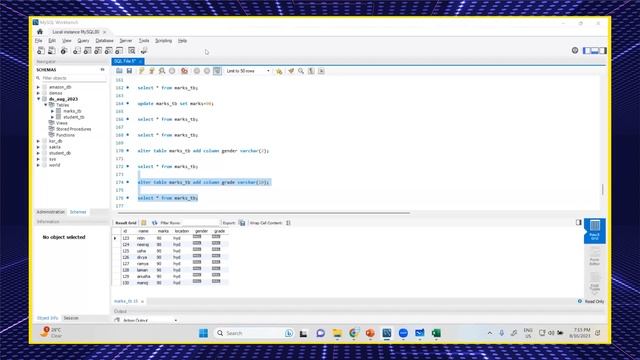The width and height of the screenshot is (640, 360).
Task: Switch to the Session tab
Action: click(71, 318)
